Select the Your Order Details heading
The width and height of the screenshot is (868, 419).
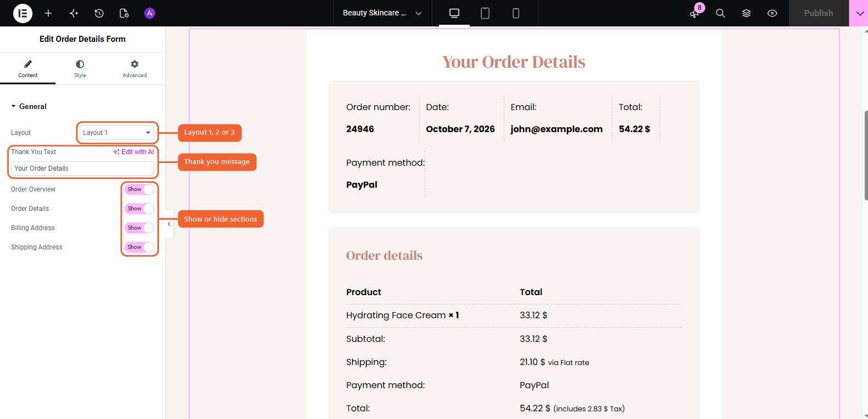pyautogui.click(x=514, y=62)
